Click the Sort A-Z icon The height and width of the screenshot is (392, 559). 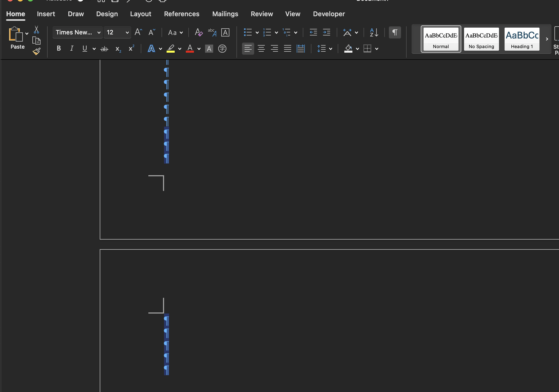374,32
